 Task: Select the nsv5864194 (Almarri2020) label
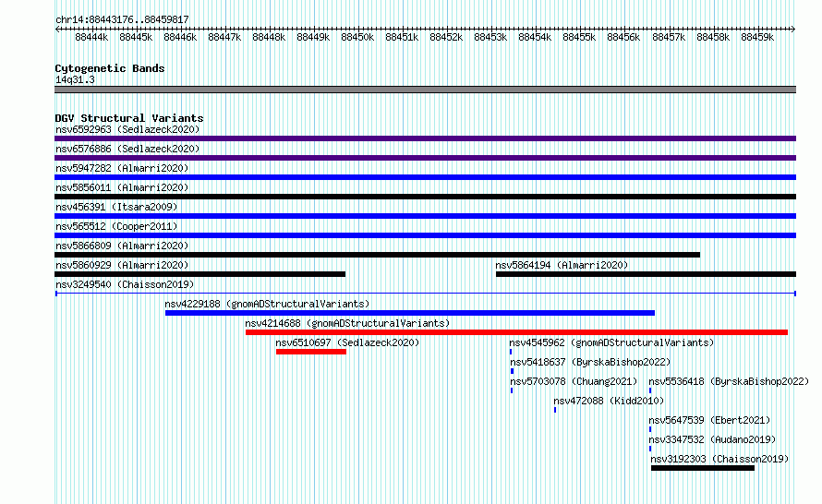point(562,265)
